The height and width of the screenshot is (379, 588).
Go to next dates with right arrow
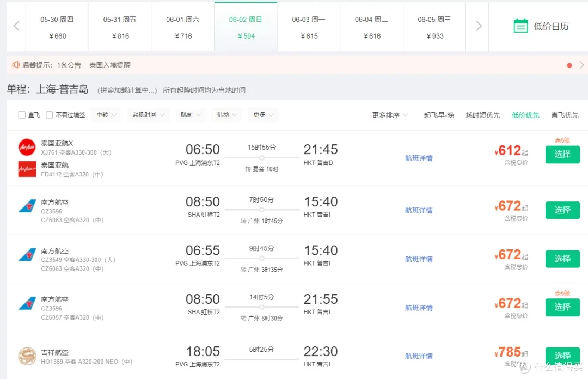click(479, 26)
